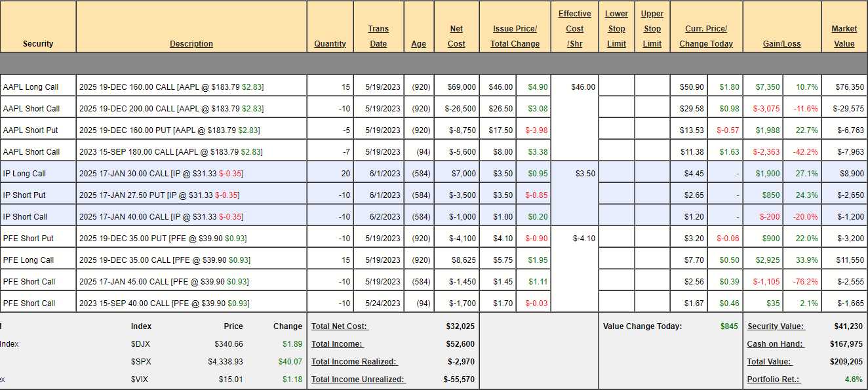Click the Trans Date column header
Screen dimensions: 868x390
click(x=378, y=36)
